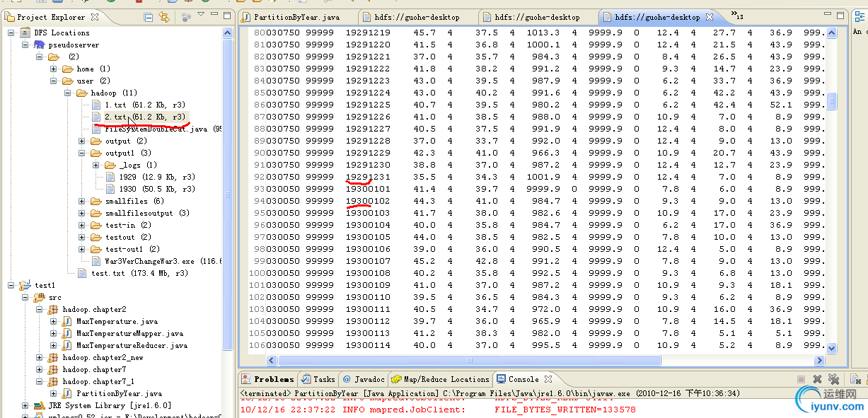Click editor vertical scrollbar up arrow

(831, 33)
